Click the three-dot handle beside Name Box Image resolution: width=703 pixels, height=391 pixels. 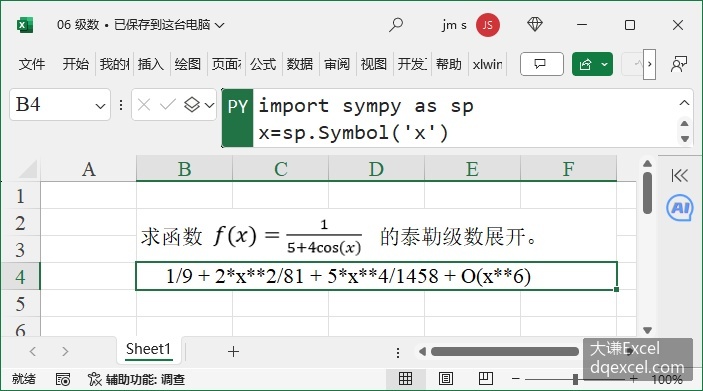(121, 105)
